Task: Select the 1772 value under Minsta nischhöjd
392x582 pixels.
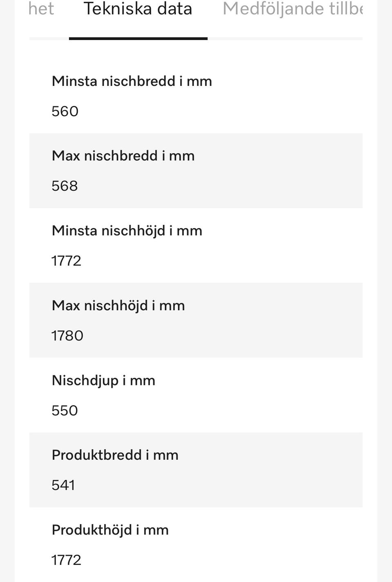Action: tap(66, 261)
